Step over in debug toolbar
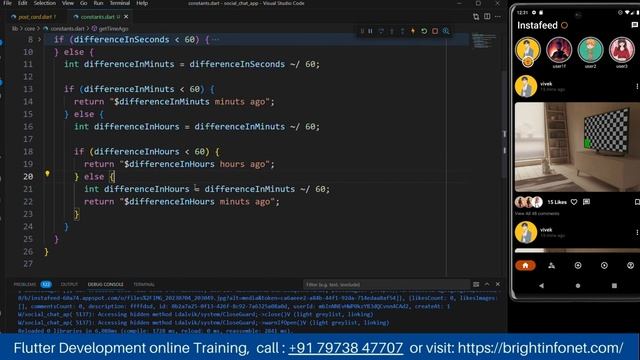 click(x=381, y=31)
